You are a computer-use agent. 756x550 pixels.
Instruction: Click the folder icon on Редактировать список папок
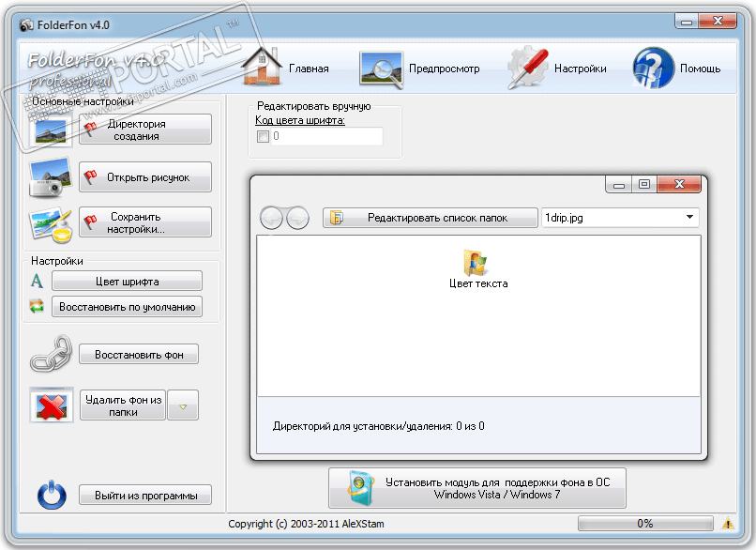click(336, 218)
